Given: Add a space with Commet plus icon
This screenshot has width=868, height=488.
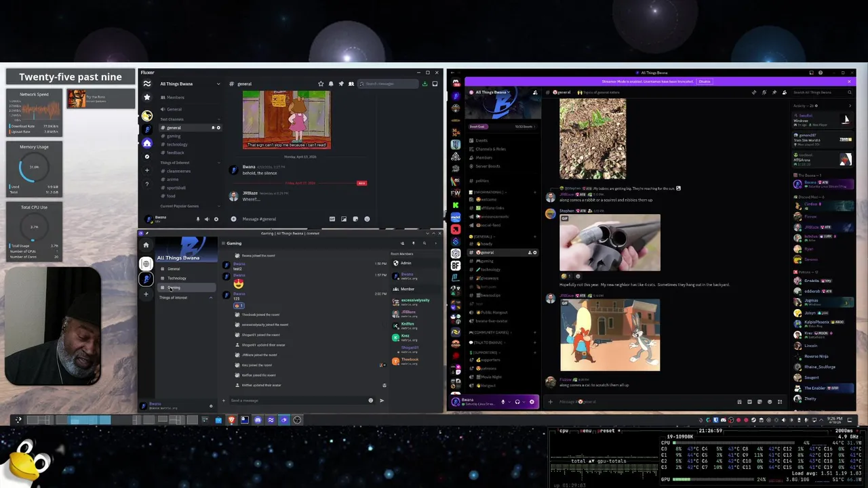Looking at the screenshot, I should tap(146, 294).
